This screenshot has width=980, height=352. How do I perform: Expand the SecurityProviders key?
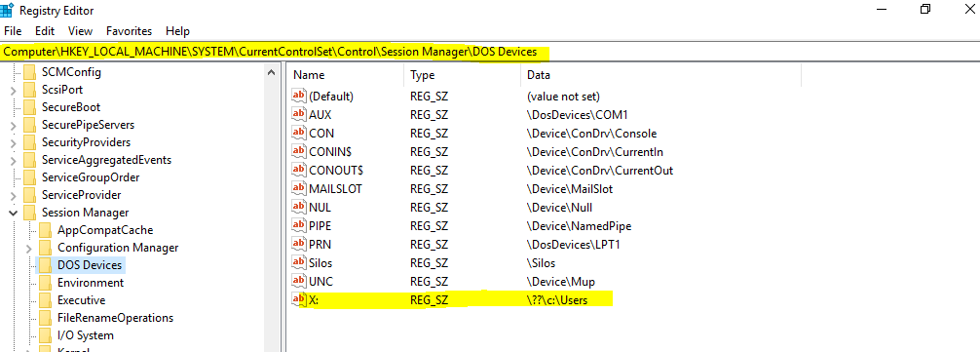[13, 143]
